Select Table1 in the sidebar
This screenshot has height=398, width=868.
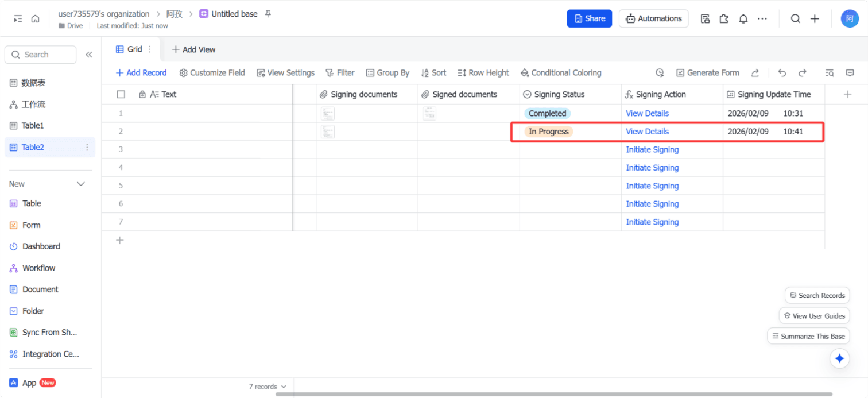click(x=33, y=126)
